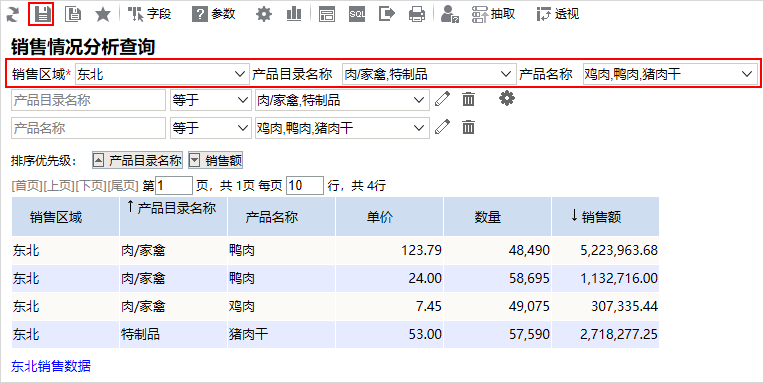The height and width of the screenshot is (383, 764).
Task: Click the page number input field
Action: coord(174,186)
